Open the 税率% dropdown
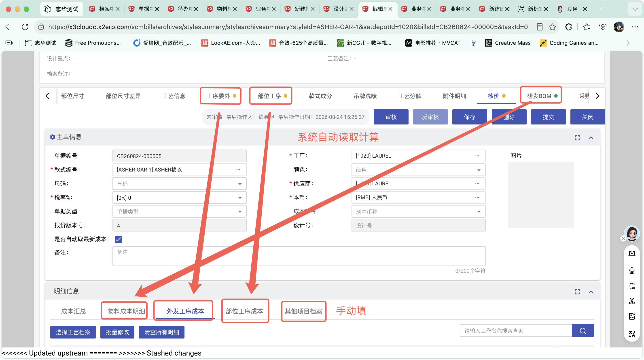 tap(179, 198)
